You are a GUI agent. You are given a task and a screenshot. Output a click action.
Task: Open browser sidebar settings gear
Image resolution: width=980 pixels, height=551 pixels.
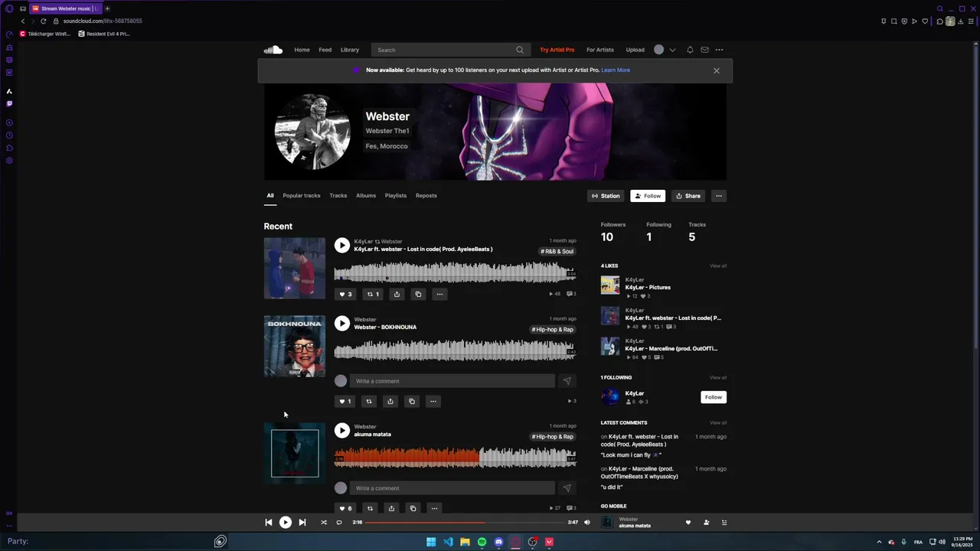[x=9, y=161]
